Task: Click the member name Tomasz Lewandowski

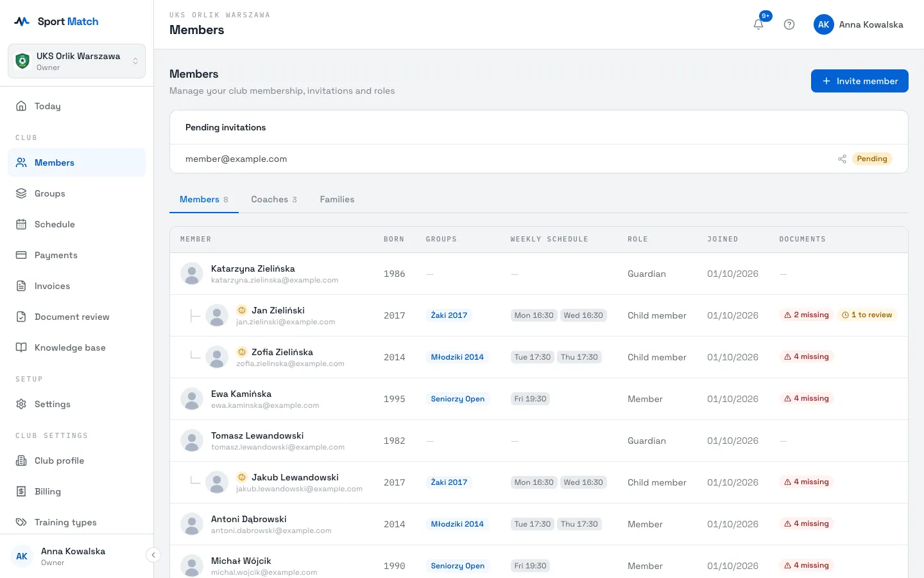Action: coord(257,435)
